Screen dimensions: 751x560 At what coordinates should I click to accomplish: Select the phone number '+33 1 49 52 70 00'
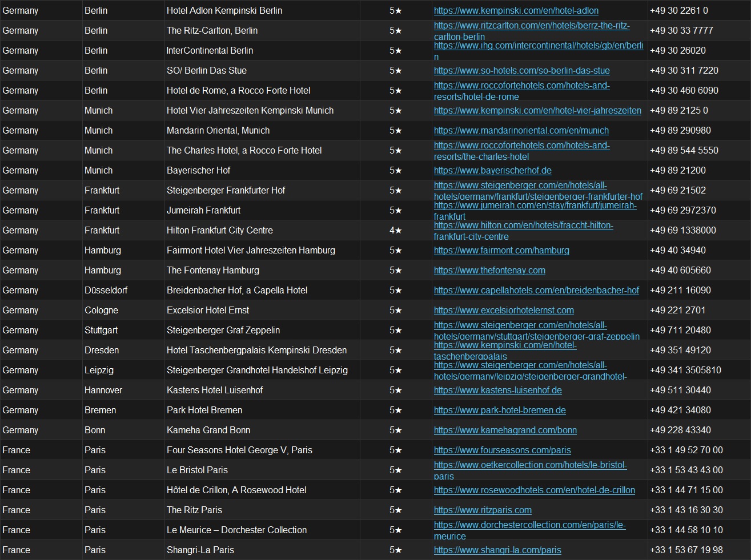pos(686,450)
